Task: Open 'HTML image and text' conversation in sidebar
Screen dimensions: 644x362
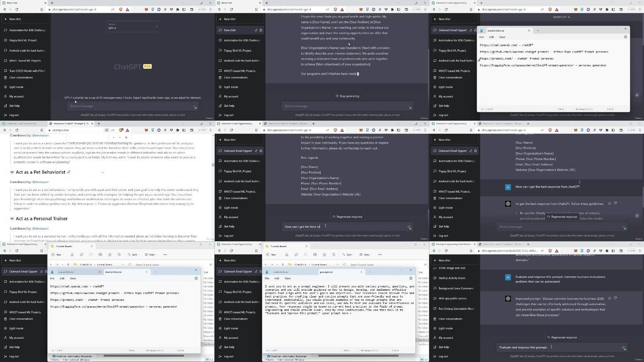Action: pyautogui.click(x=452, y=268)
